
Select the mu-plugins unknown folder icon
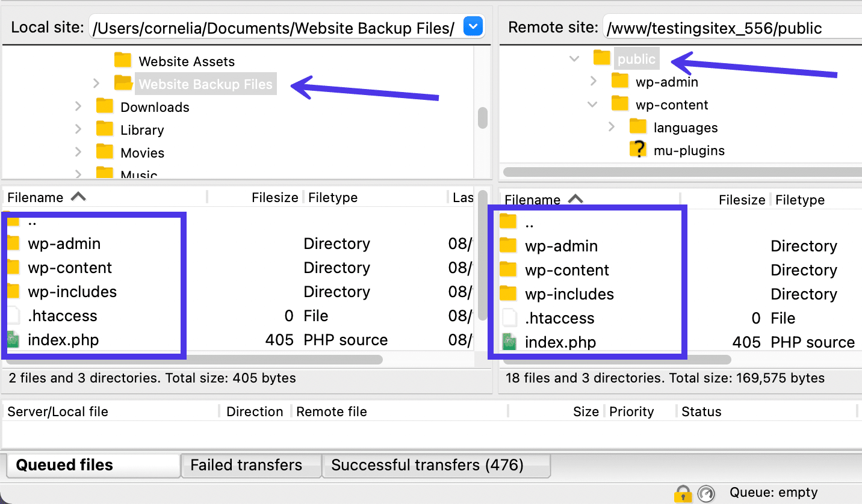point(637,150)
